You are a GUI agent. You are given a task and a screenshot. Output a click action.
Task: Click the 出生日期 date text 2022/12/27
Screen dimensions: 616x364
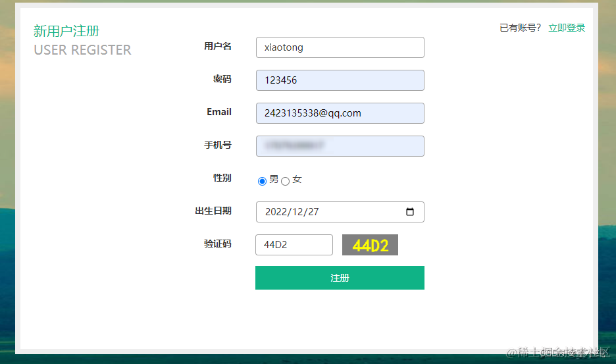pyautogui.click(x=292, y=212)
